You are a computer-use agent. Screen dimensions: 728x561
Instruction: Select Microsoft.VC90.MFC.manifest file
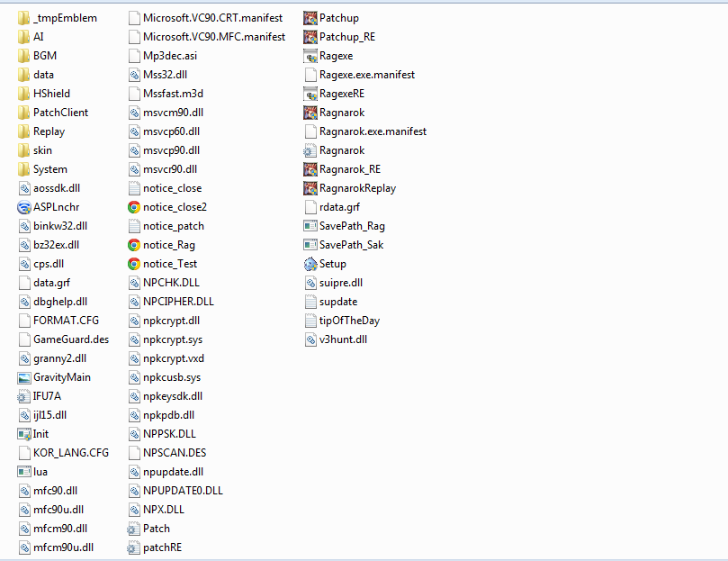tap(207, 37)
